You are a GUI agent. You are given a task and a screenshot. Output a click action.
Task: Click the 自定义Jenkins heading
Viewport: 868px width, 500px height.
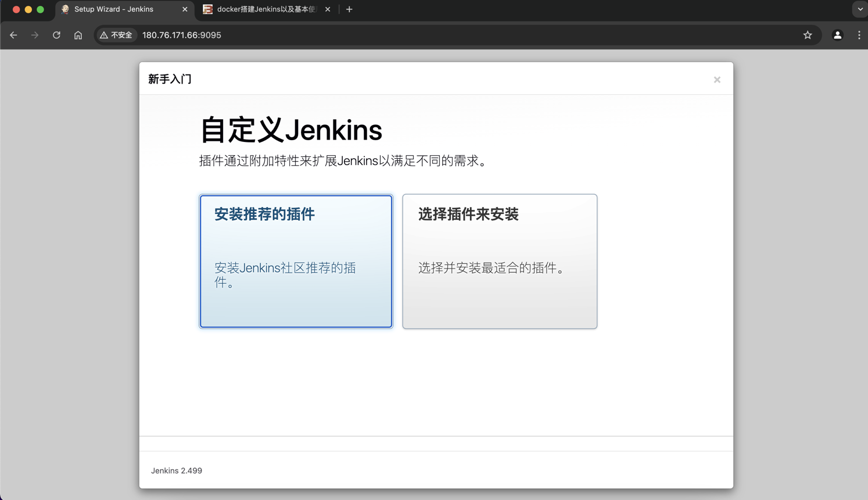[x=291, y=130]
